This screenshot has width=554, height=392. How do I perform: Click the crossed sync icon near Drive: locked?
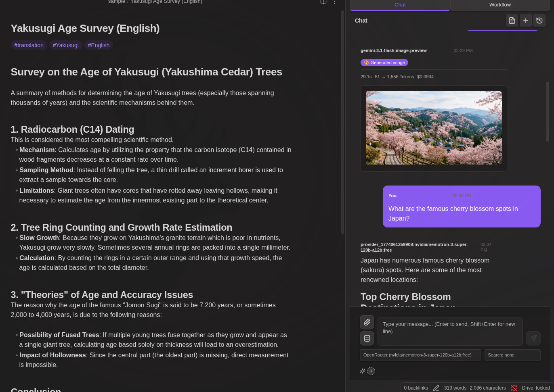514,388
